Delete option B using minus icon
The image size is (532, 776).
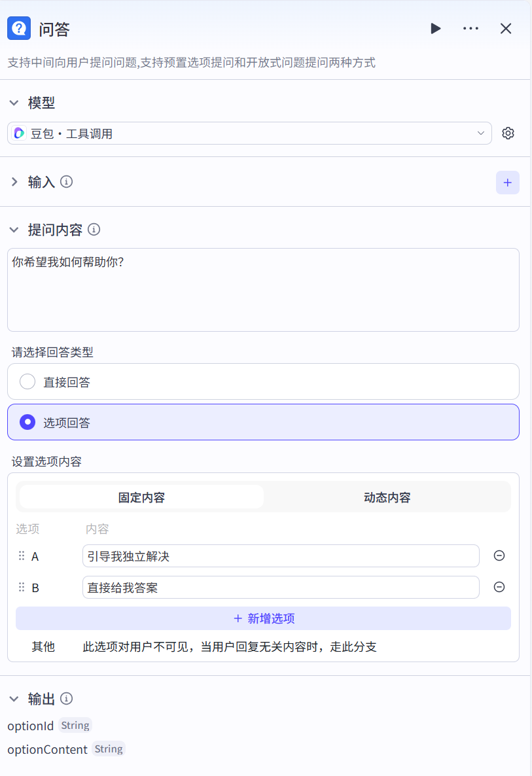coord(499,587)
